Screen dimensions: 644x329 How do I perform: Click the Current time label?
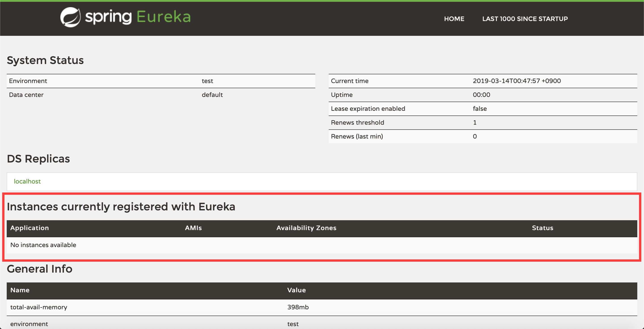click(350, 81)
